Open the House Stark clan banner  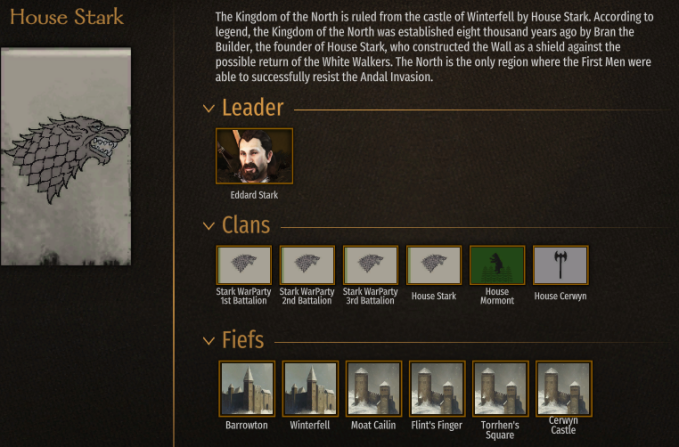point(434,265)
